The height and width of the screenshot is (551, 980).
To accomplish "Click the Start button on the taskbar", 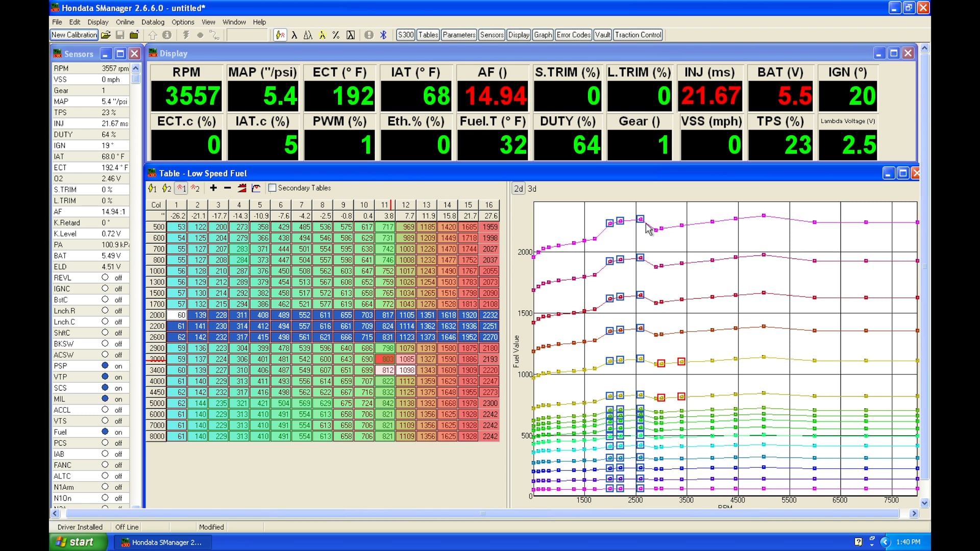I will [77, 542].
